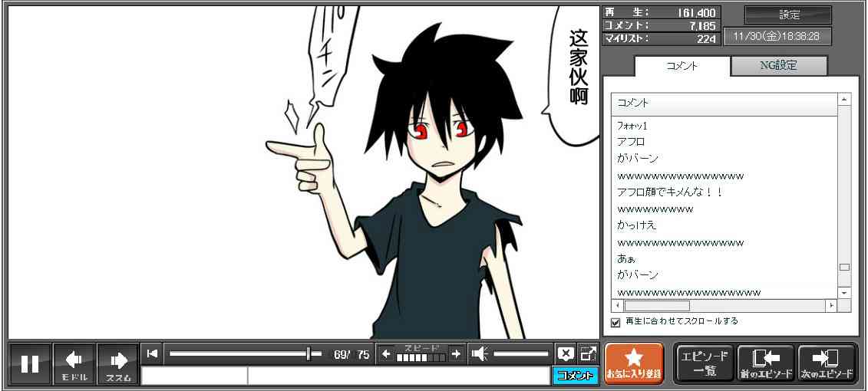Add to favorites with star button
The image size is (868, 391).
coord(634,363)
